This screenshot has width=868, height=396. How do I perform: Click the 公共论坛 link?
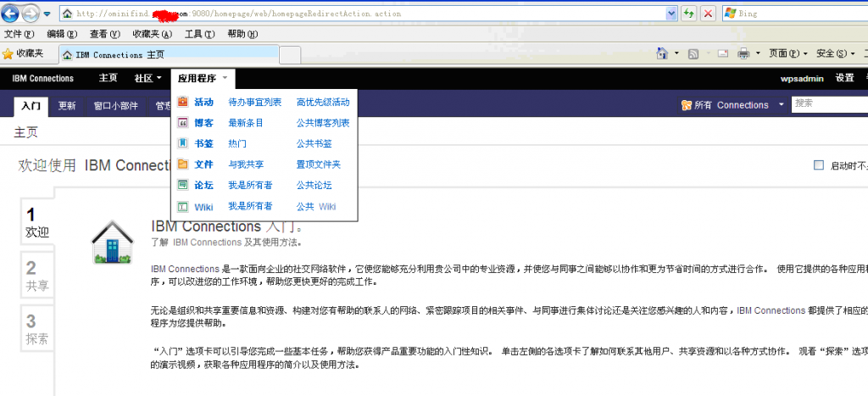(314, 186)
